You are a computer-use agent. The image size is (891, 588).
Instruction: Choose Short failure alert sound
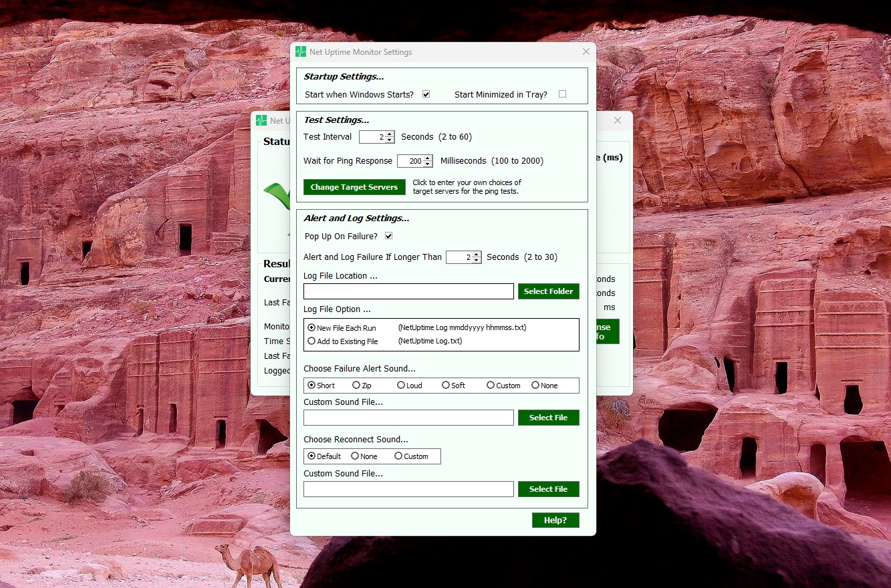(311, 385)
